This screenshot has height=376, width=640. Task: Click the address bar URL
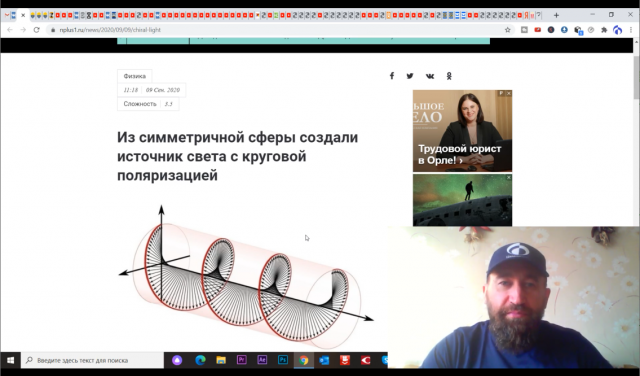[x=110, y=30]
